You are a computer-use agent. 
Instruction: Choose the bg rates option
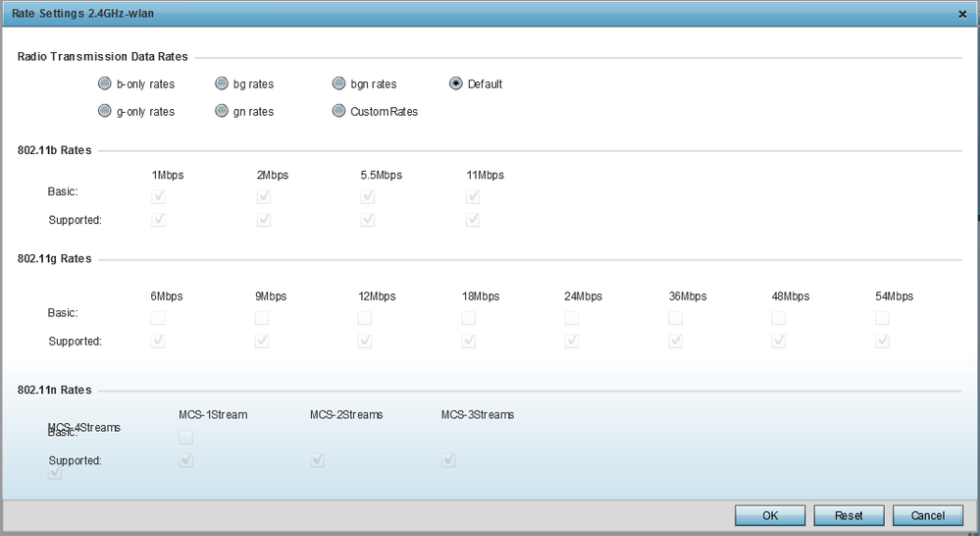(223, 84)
